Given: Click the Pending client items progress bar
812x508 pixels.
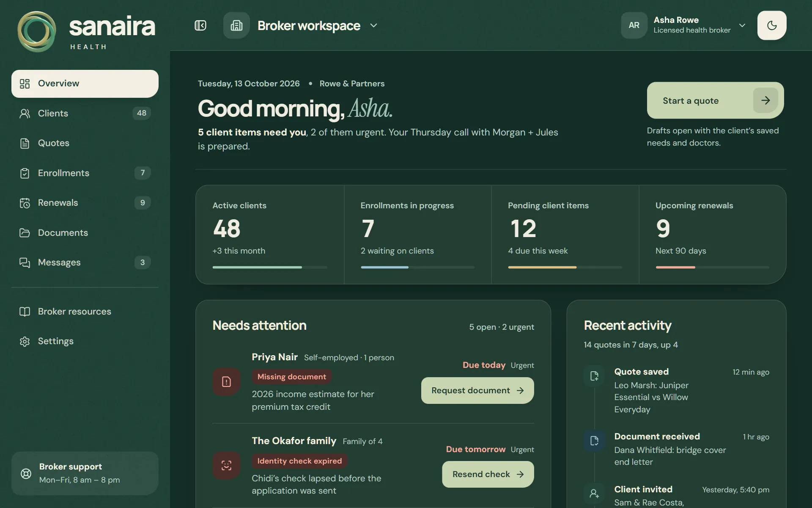Looking at the screenshot, I should (565, 267).
